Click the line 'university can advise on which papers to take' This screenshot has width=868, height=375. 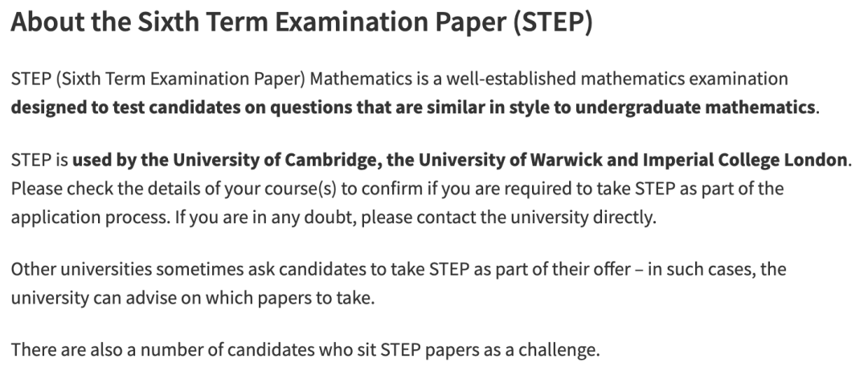click(192, 298)
